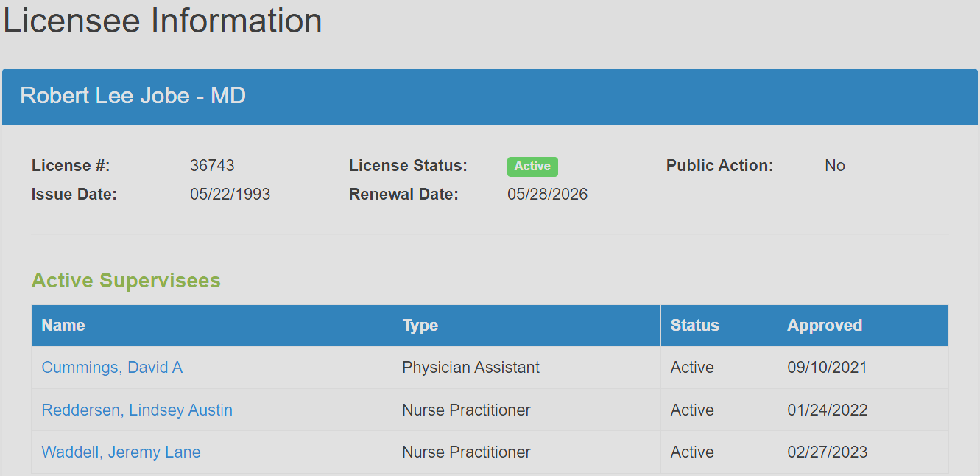The image size is (980, 476).
Task: Click the Name column header
Action: pyautogui.click(x=63, y=326)
